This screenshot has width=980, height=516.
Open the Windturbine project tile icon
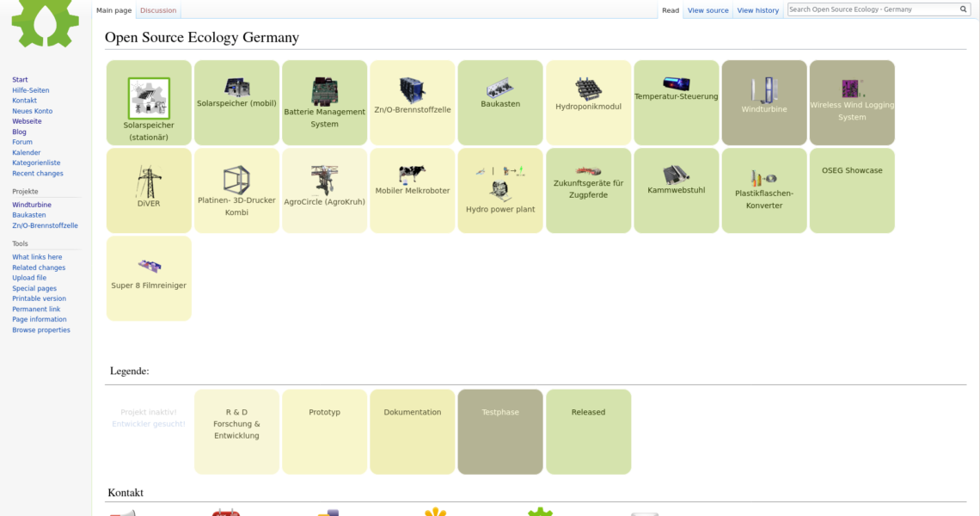coord(763,89)
